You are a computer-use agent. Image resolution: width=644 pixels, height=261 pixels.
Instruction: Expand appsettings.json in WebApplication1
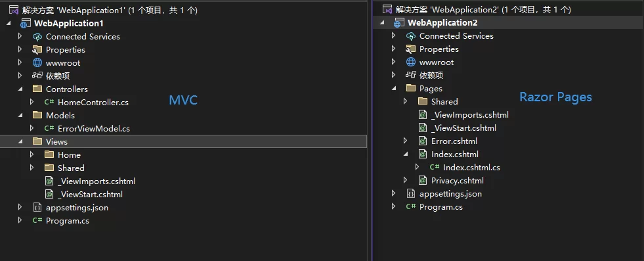click(x=20, y=208)
